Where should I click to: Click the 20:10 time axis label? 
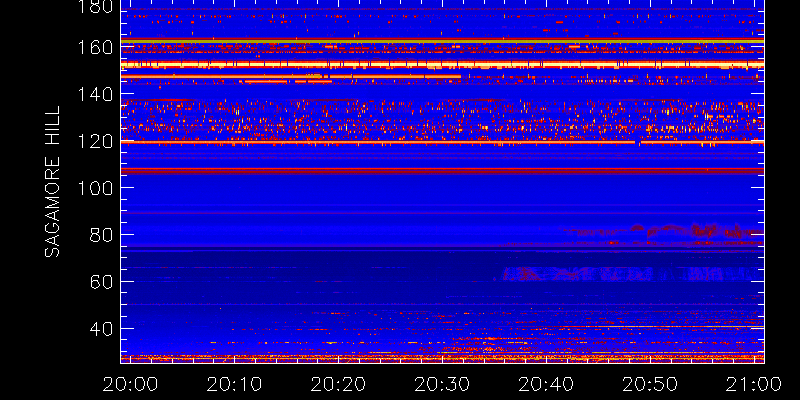tap(234, 384)
